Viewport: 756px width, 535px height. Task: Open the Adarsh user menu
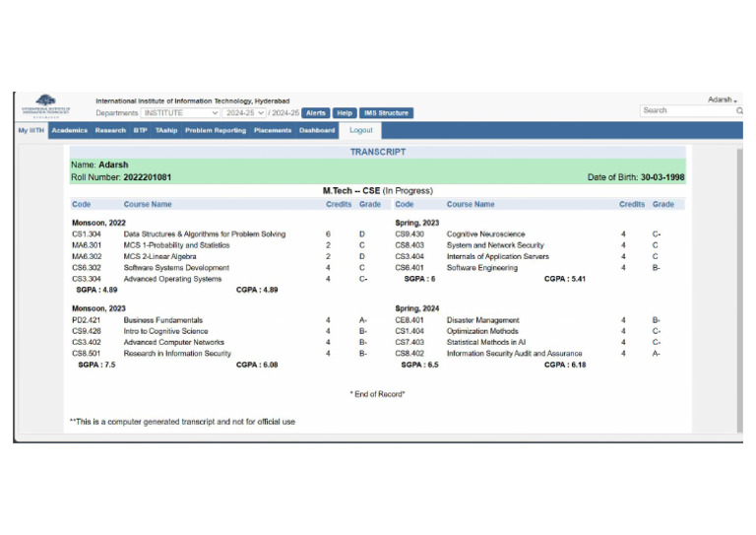(x=723, y=100)
